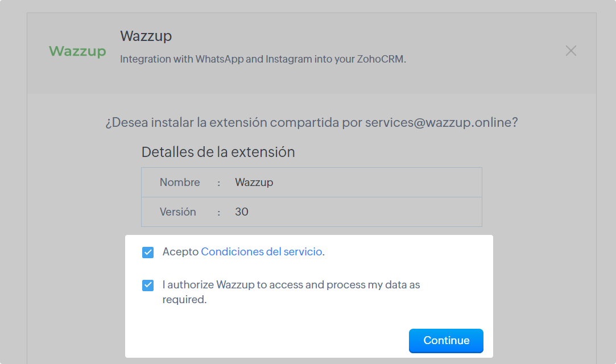Close the Wazzup installation dialog
Screen dimensions: 616x364
pos(571,51)
